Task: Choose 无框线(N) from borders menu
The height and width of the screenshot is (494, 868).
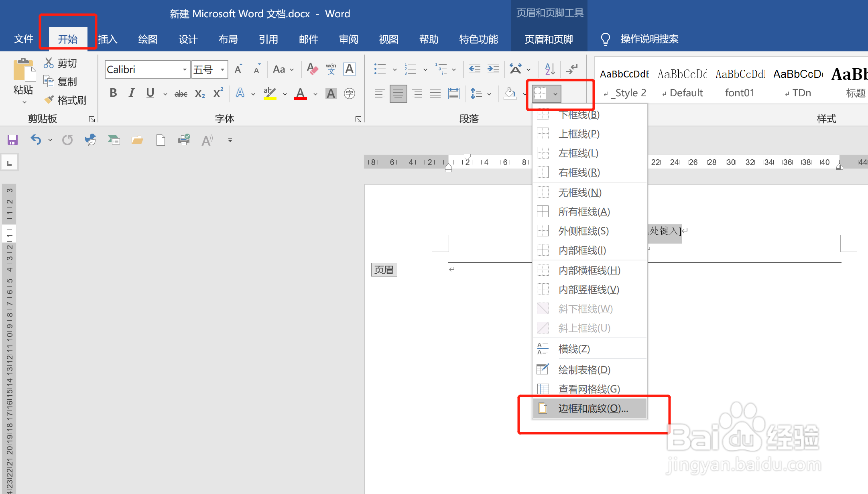Action: tap(590, 192)
